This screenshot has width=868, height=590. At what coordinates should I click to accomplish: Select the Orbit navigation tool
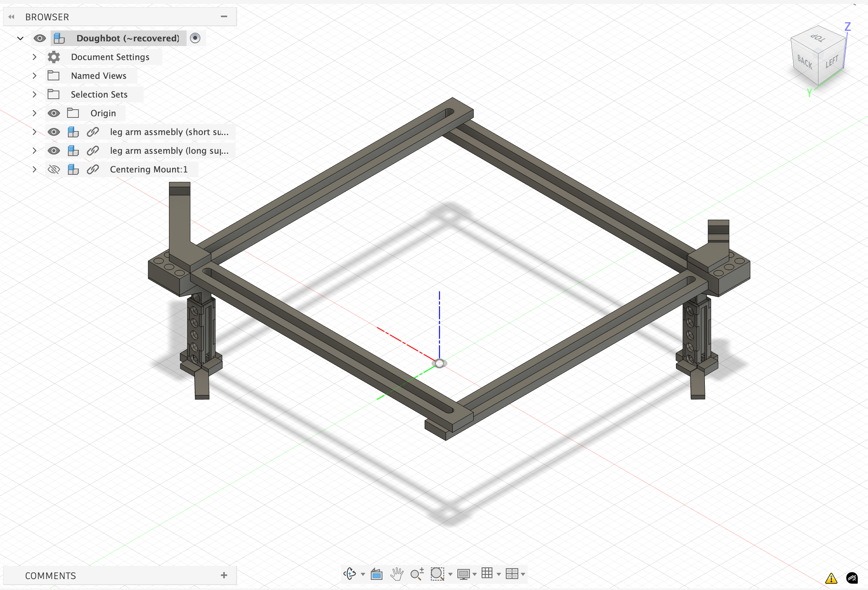coord(350,573)
